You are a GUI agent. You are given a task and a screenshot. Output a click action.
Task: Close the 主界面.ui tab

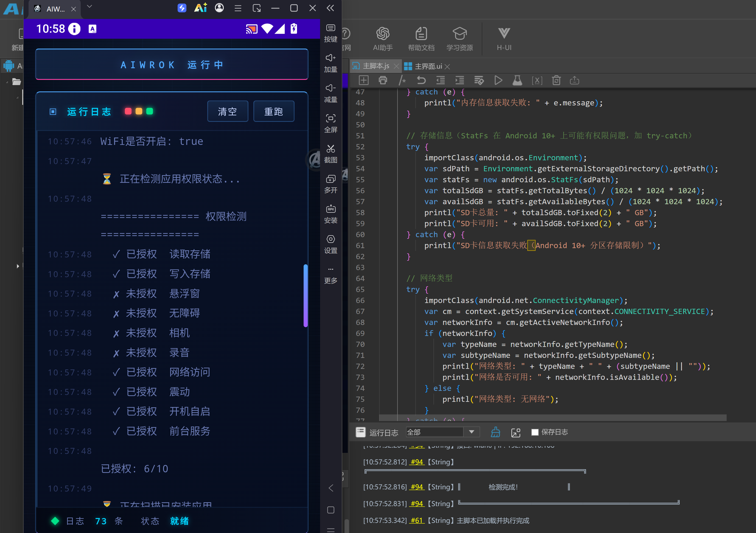click(447, 66)
